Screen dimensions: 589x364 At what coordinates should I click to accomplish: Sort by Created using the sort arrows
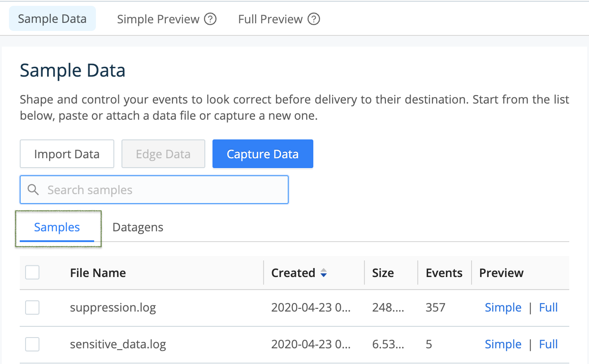click(x=324, y=273)
